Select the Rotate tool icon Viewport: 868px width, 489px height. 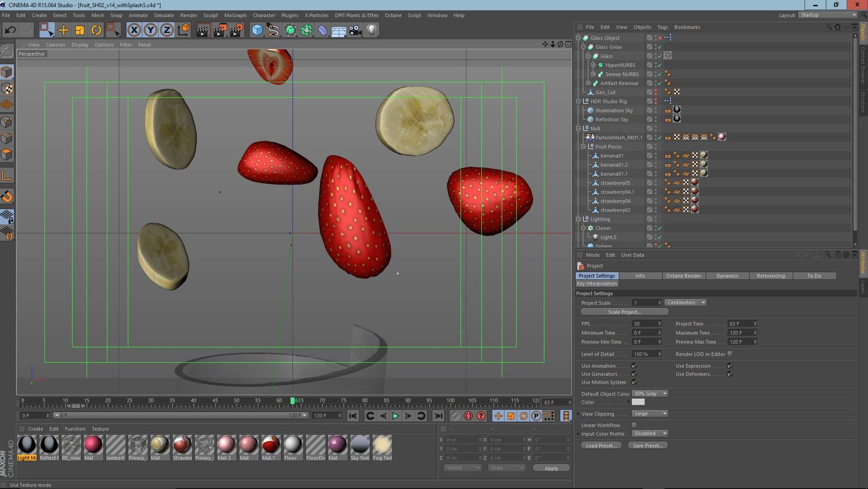click(96, 30)
